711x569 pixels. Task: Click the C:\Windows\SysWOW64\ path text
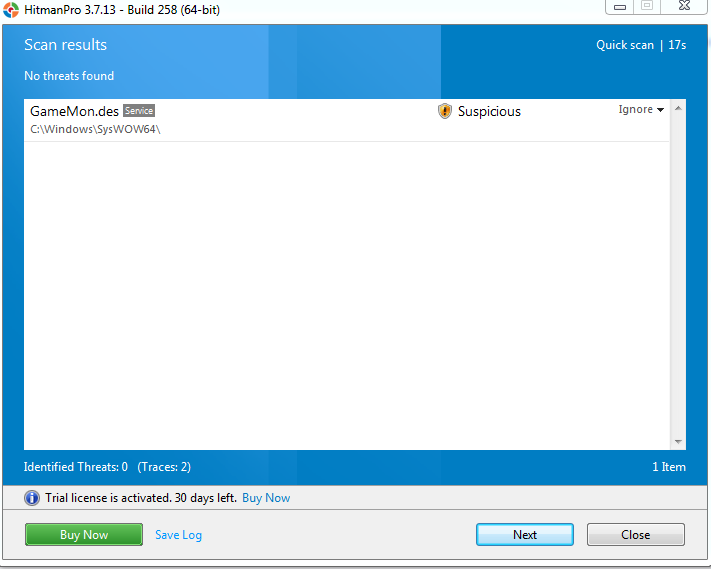point(95,129)
